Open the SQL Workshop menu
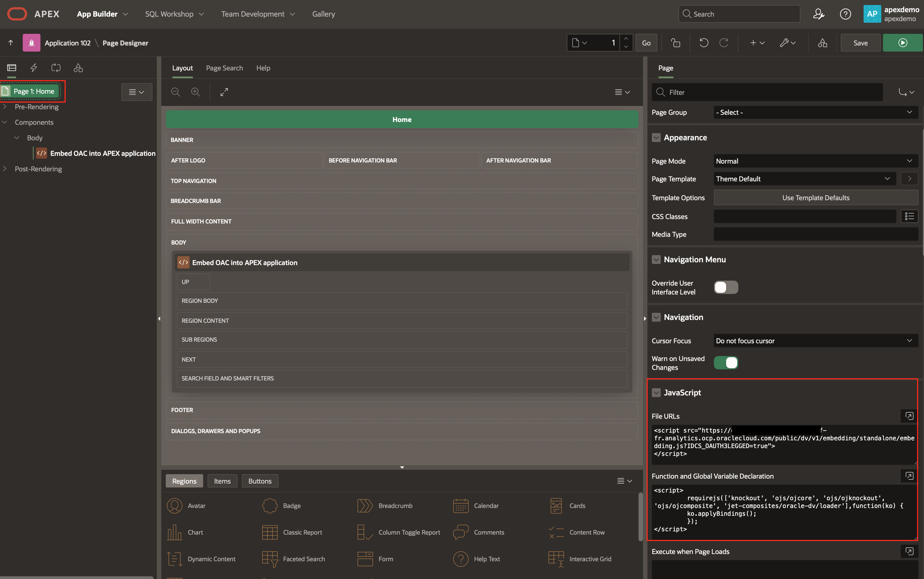 tap(174, 14)
